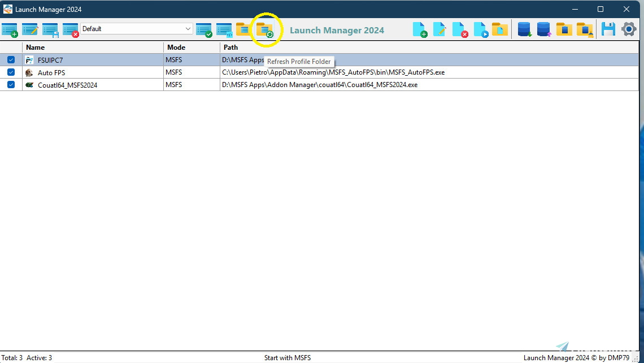This screenshot has width=644, height=363.
Task: Sort list by the Path column header
Action: tap(429, 47)
